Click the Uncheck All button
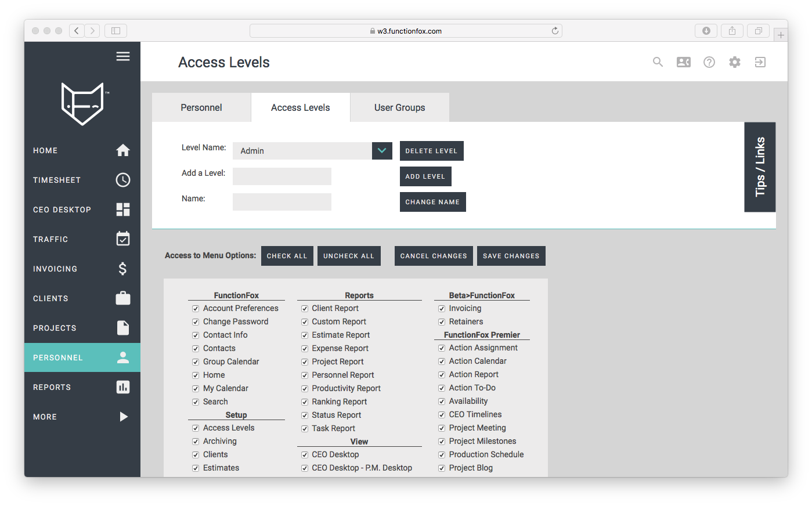This screenshot has width=812, height=506. pos(349,256)
